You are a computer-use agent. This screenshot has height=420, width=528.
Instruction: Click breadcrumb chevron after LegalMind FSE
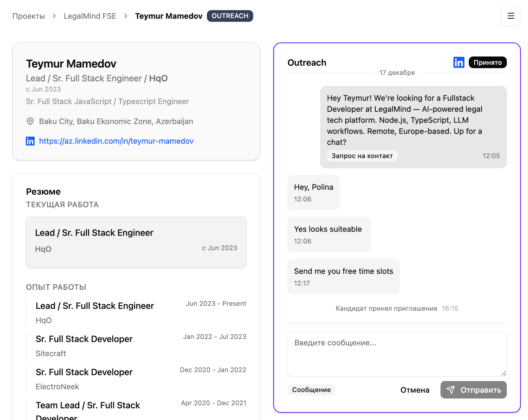(x=126, y=16)
